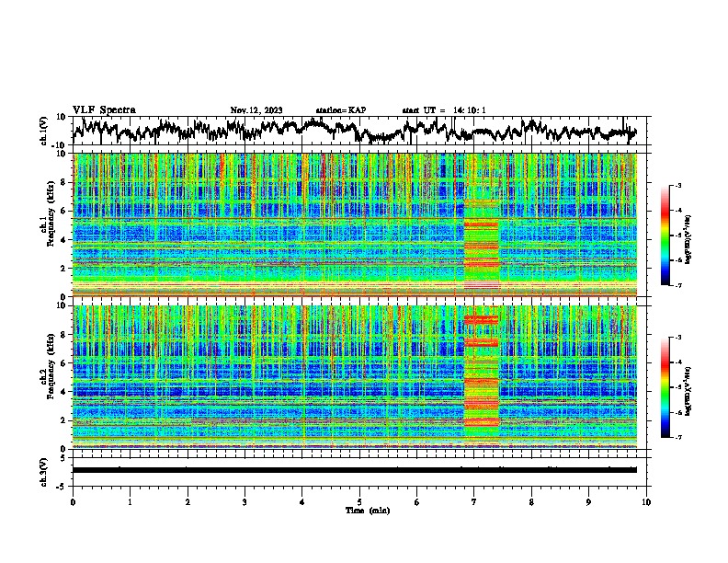Click the "-7" value on ch.2 colorbar
This screenshot has height=563, width=728.
[x=677, y=437]
